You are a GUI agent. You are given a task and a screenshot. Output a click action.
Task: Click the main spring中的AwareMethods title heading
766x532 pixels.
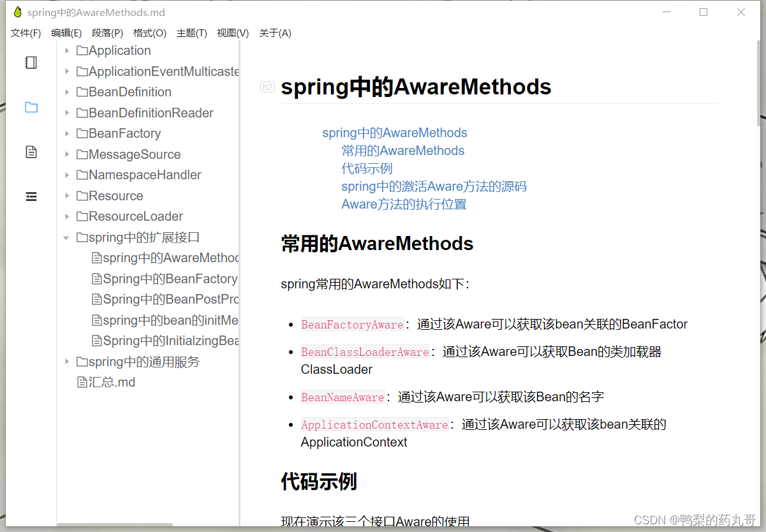pyautogui.click(x=416, y=87)
